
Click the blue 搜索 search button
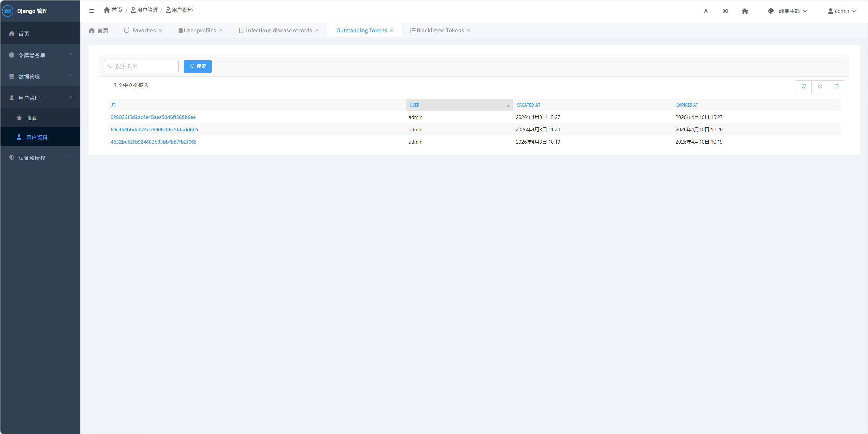coord(197,66)
